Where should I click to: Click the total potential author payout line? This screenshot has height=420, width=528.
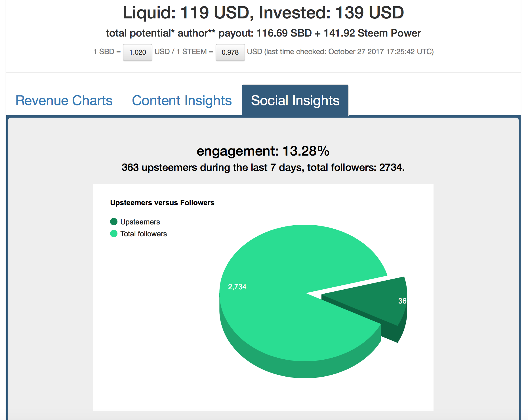tap(263, 33)
